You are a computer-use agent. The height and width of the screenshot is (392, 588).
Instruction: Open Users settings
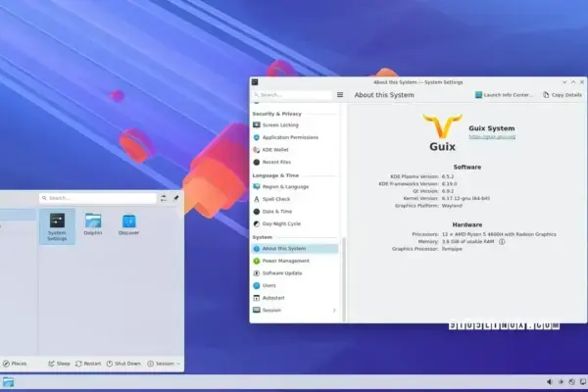(295, 285)
